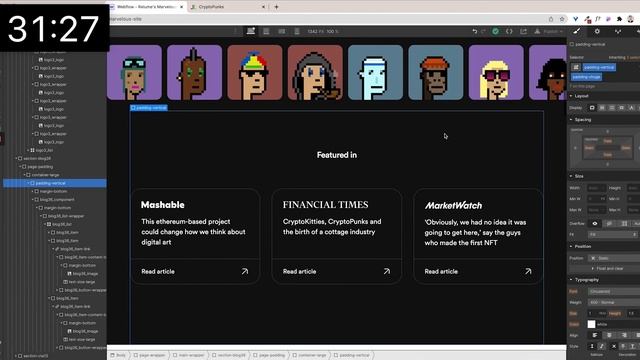The image size is (640, 360).
Task: Collapse the Layout section
Action: [x=571, y=96]
